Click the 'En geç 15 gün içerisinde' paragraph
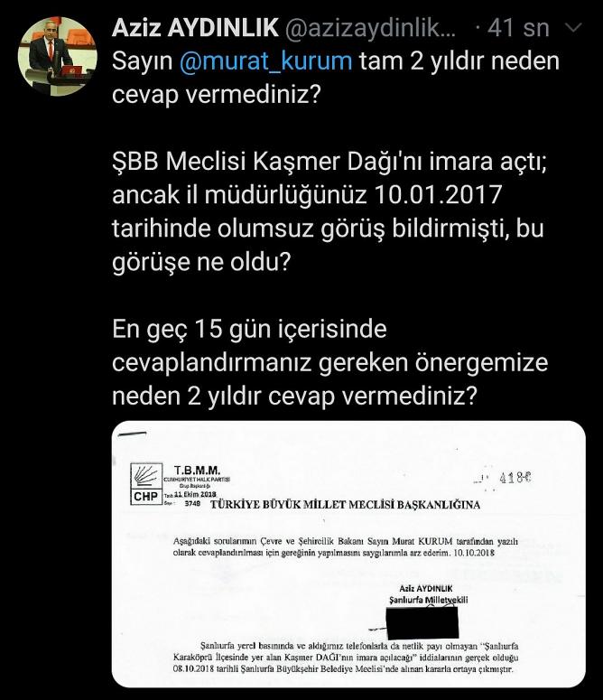This screenshot has width=603, height=700. coord(329,362)
